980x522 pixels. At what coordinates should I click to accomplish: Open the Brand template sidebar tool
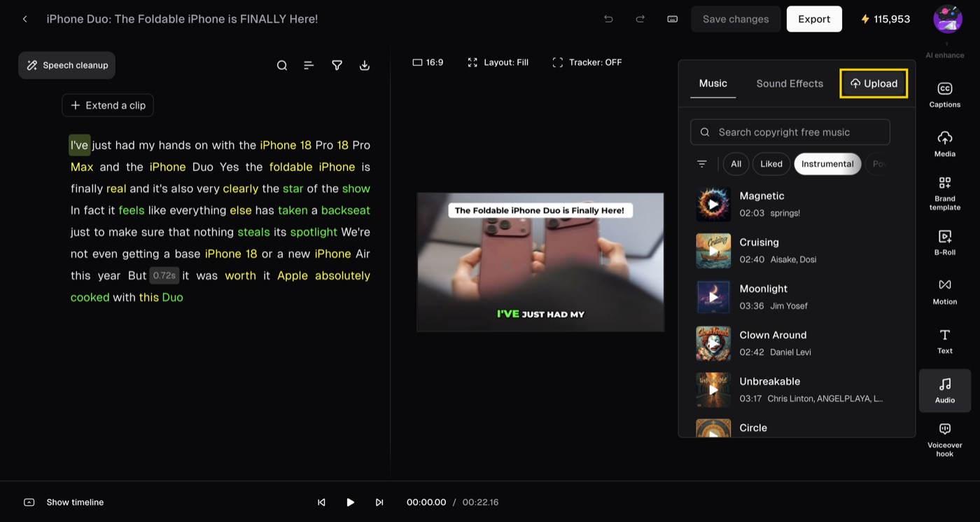(945, 193)
